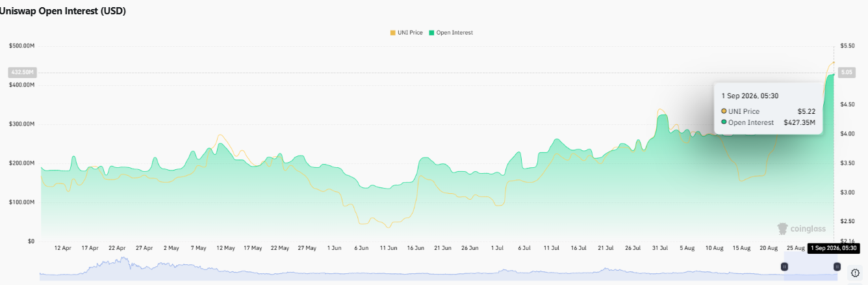Click the '26 Jul' date label
868x285 pixels.
633,248
